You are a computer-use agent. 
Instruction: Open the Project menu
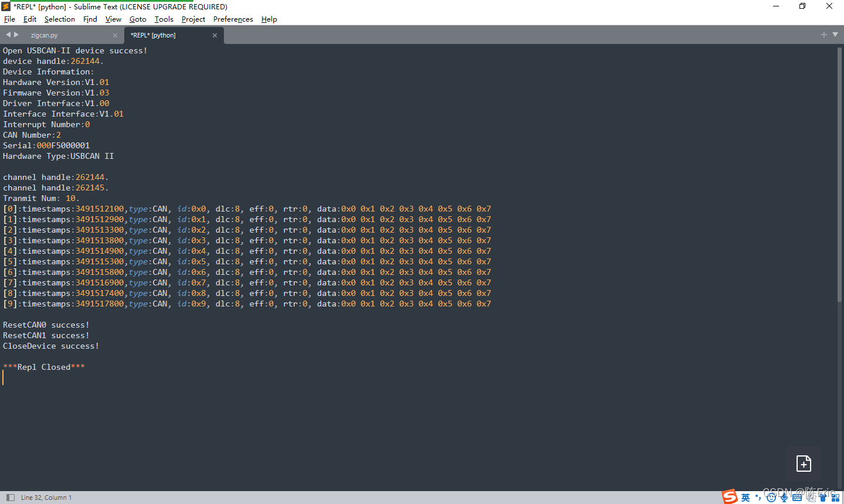[193, 19]
